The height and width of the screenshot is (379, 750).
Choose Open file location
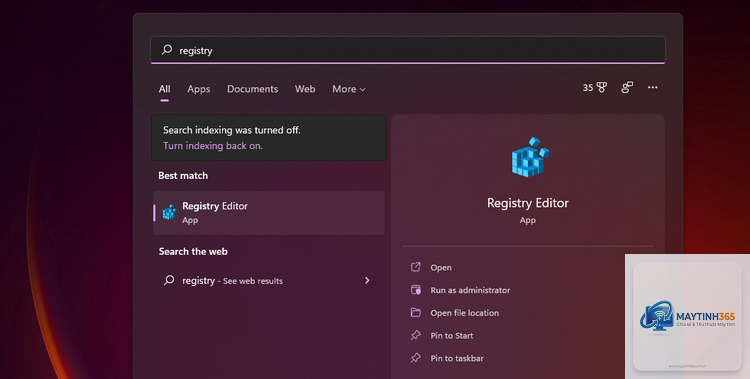464,313
